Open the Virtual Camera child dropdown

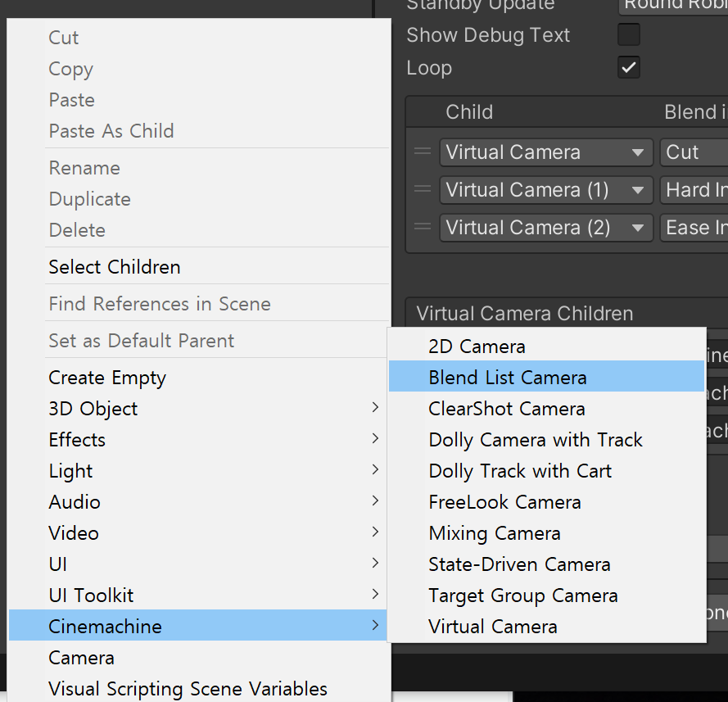(545, 152)
